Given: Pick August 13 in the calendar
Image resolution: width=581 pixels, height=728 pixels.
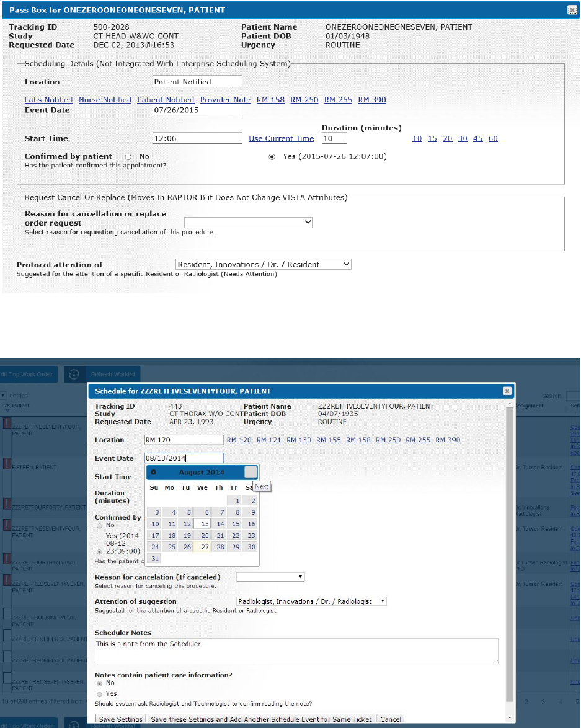Looking at the screenshot, I should 202,524.
